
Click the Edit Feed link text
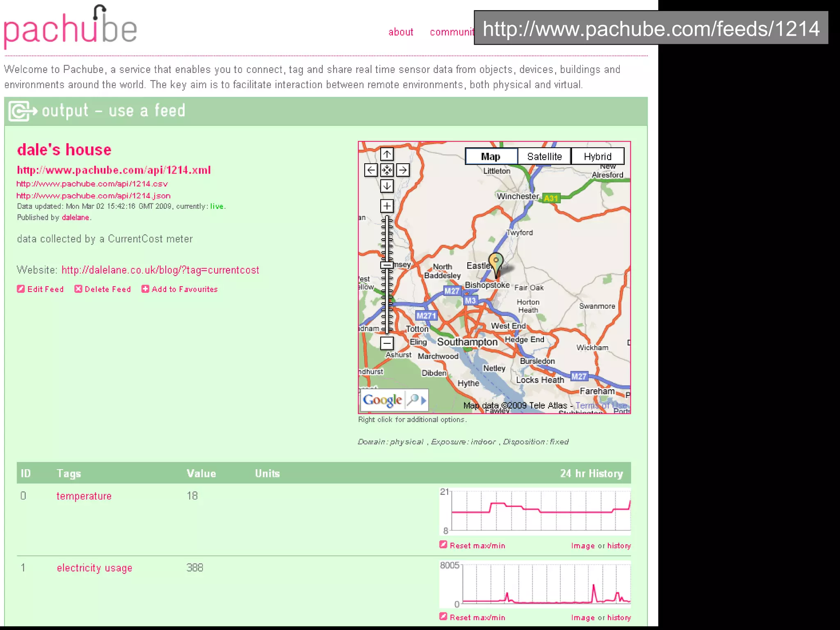[x=46, y=289]
